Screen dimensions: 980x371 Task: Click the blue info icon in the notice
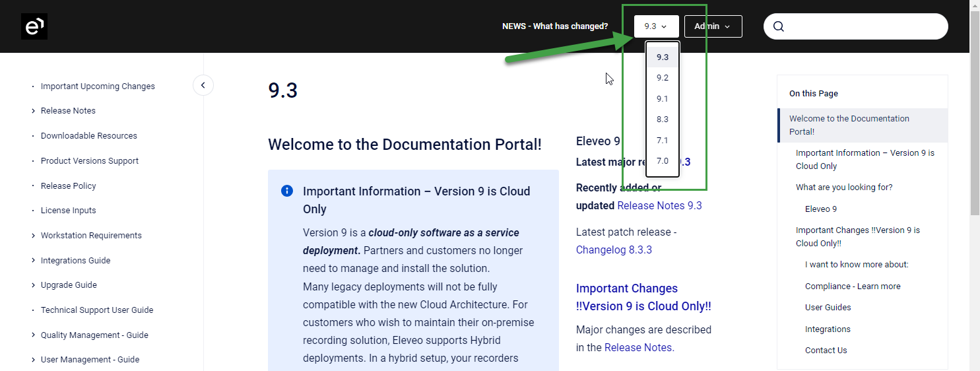(x=287, y=191)
